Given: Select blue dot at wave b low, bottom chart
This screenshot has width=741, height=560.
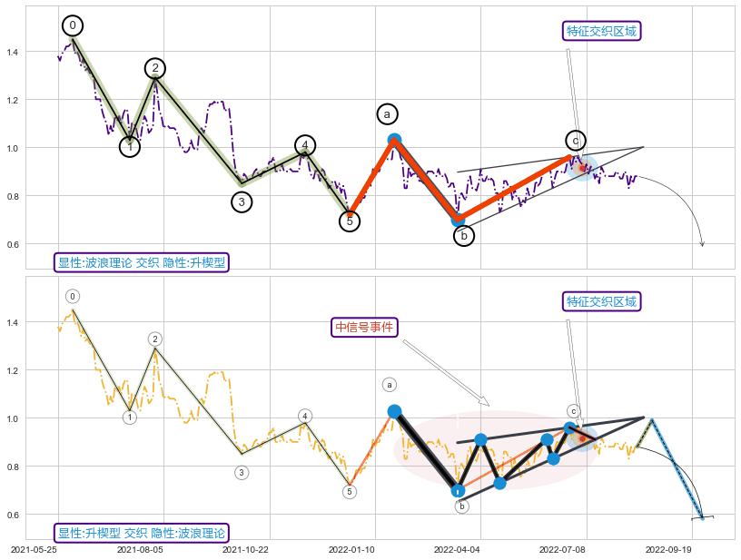Looking at the screenshot, I should pos(459,491).
